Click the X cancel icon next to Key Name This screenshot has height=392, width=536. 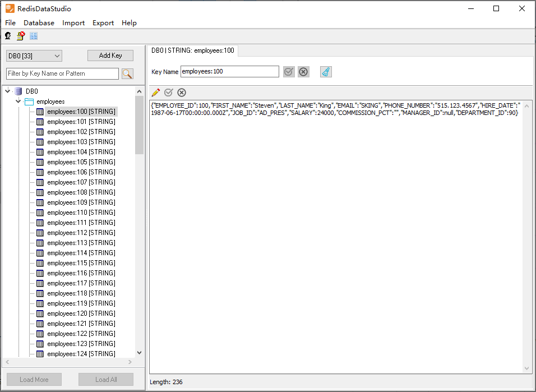pyautogui.click(x=303, y=72)
